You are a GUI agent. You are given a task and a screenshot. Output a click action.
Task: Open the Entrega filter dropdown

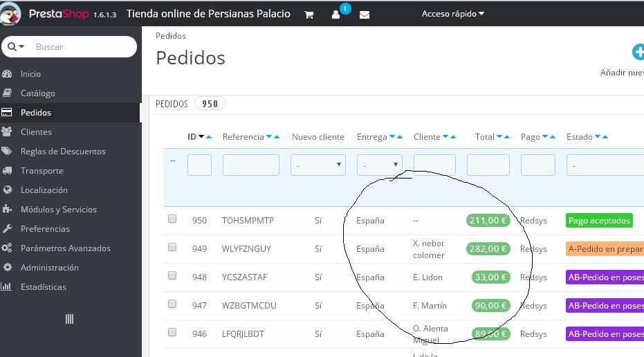(379, 165)
